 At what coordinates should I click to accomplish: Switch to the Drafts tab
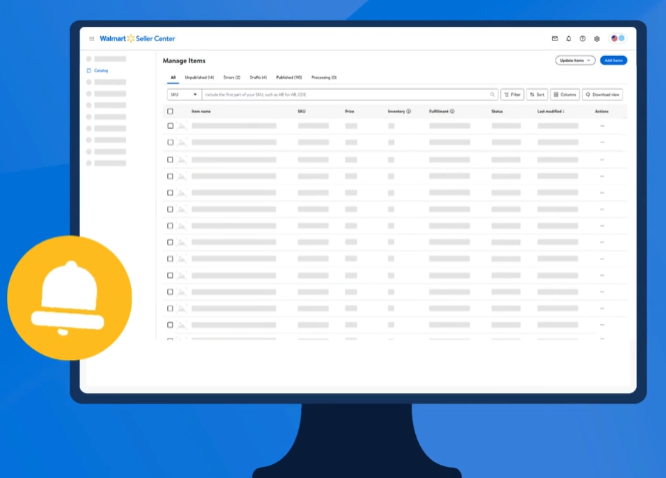coord(258,77)
